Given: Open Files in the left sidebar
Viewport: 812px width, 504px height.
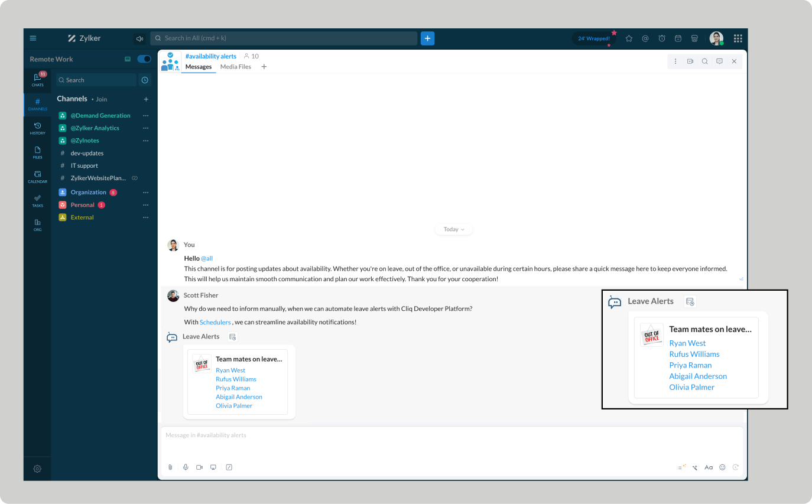Looking at the screenshot, I should (37, 152).
